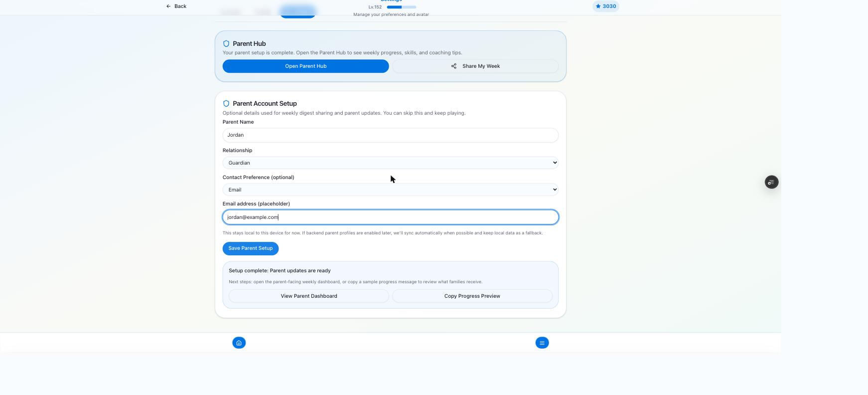The image size is (868, 395).
Task: Expand the Contact Preference dropdown showing Email
Action: pos(390,190)
